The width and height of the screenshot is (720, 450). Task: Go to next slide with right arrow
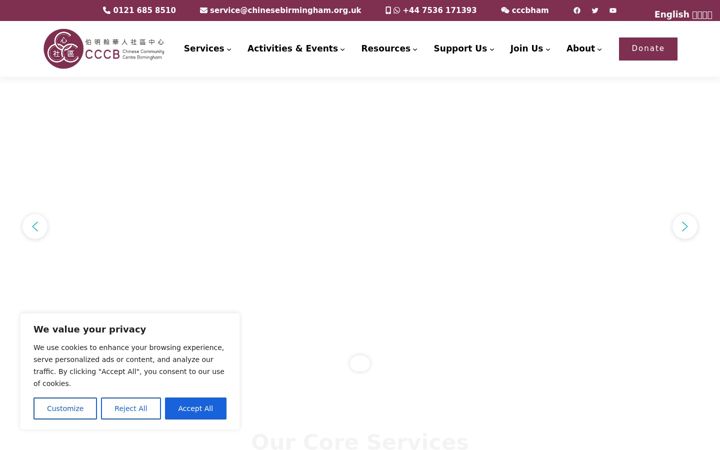tap(685, 226)
